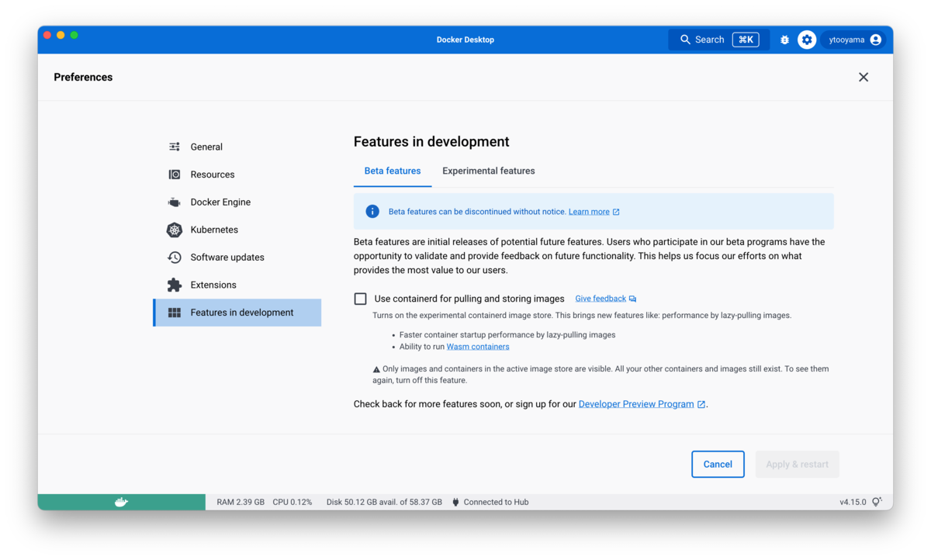Click the ⌘K shortcut badge

746,40
